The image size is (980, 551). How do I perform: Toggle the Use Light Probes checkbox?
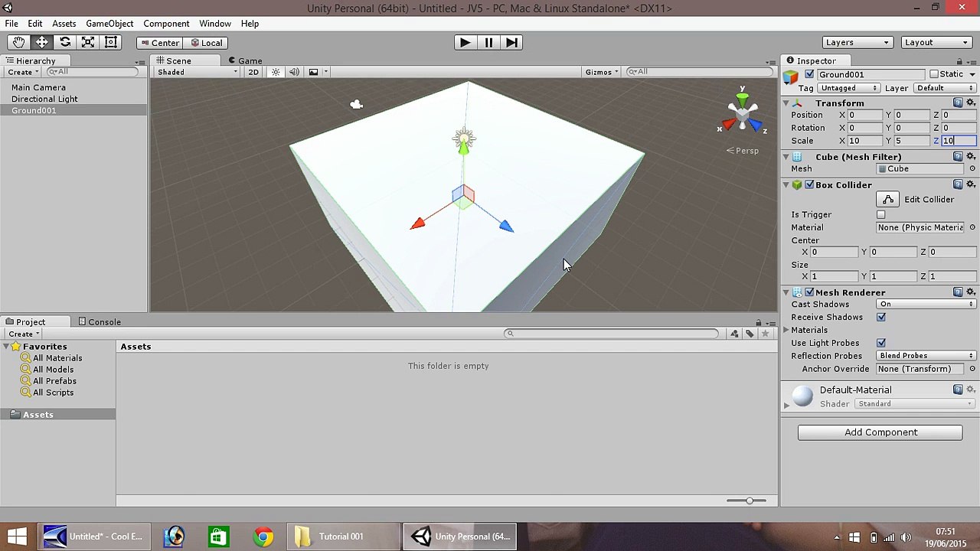(x=881, y=343)
